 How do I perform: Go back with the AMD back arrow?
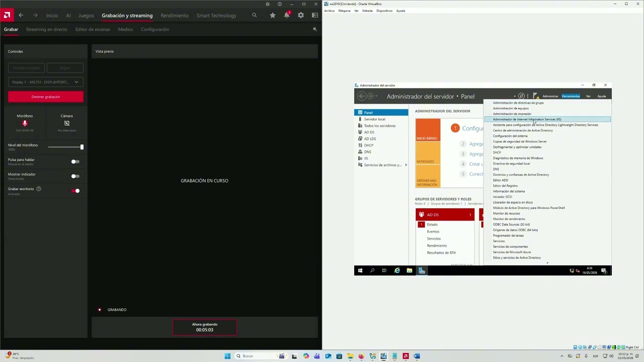[x=21, y=15]
